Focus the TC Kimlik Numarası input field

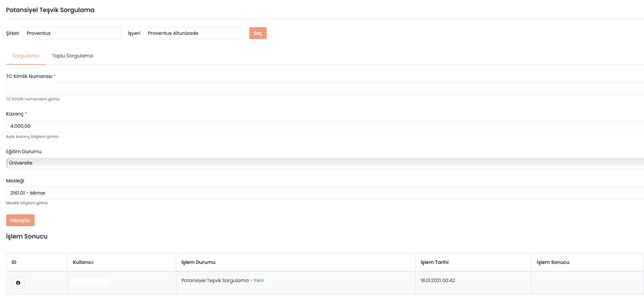pyautogui.click(x=325, y=89)
